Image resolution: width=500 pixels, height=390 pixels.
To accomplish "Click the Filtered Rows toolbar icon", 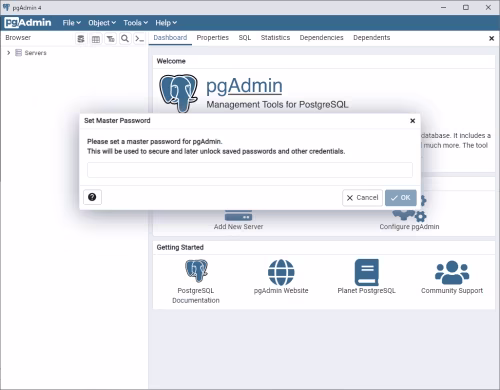I will pyautogui.click(x=110, y=39).
